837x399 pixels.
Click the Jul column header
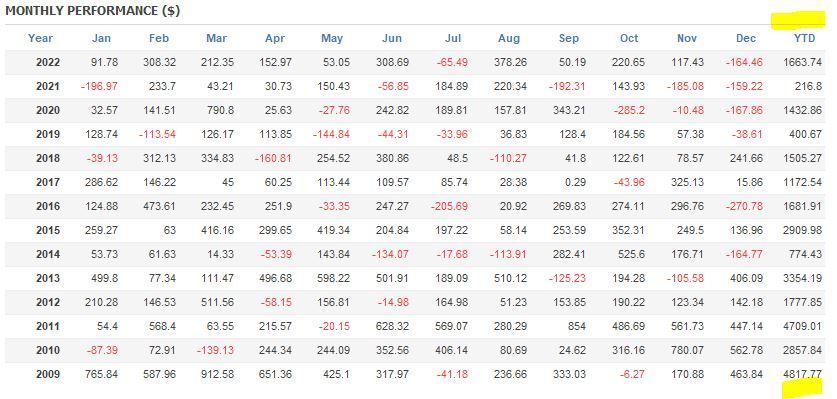click(x=453, y=38)
